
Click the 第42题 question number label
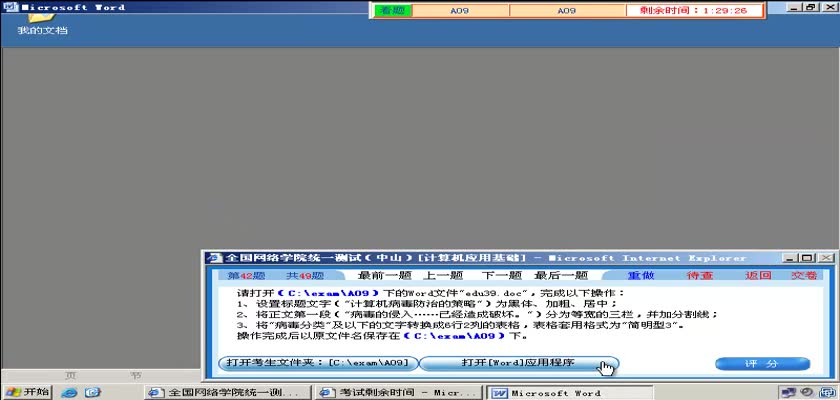246,276
